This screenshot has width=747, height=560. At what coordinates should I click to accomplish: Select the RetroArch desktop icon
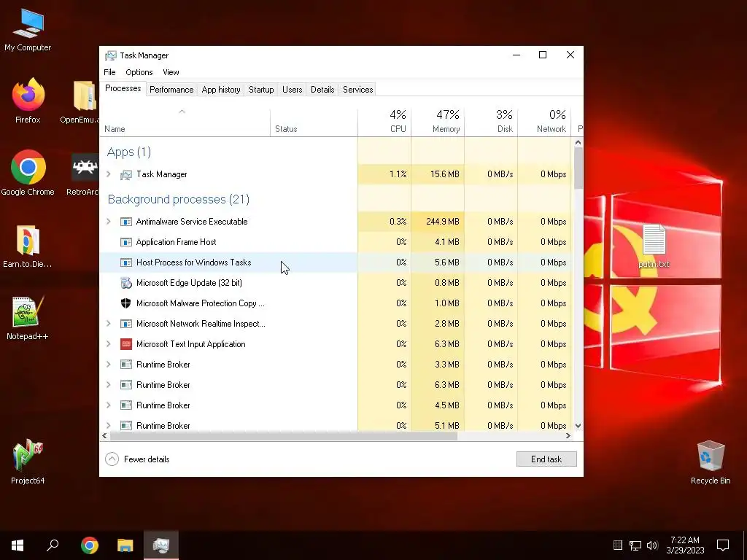tap(83, 174)
